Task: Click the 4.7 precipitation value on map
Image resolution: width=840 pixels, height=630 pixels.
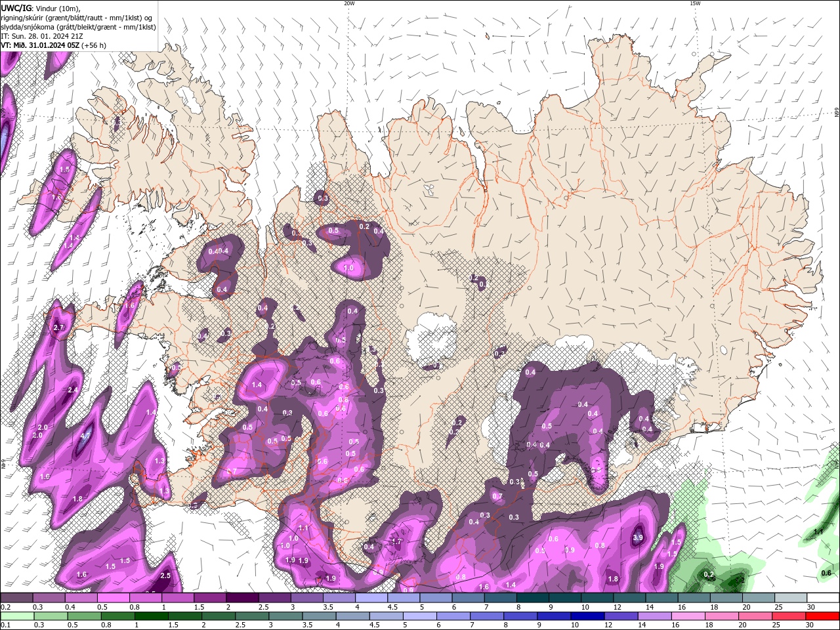Action: [x=85, y=436]
